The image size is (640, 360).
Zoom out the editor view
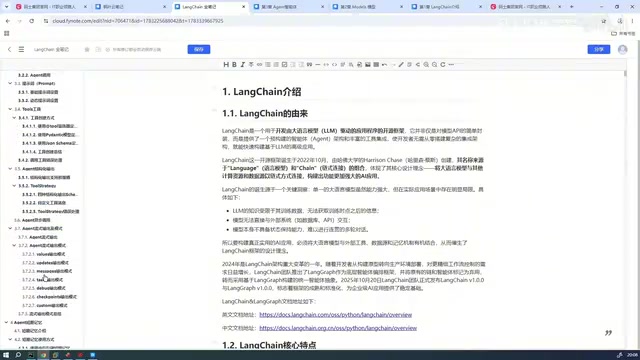pos(434,64)
